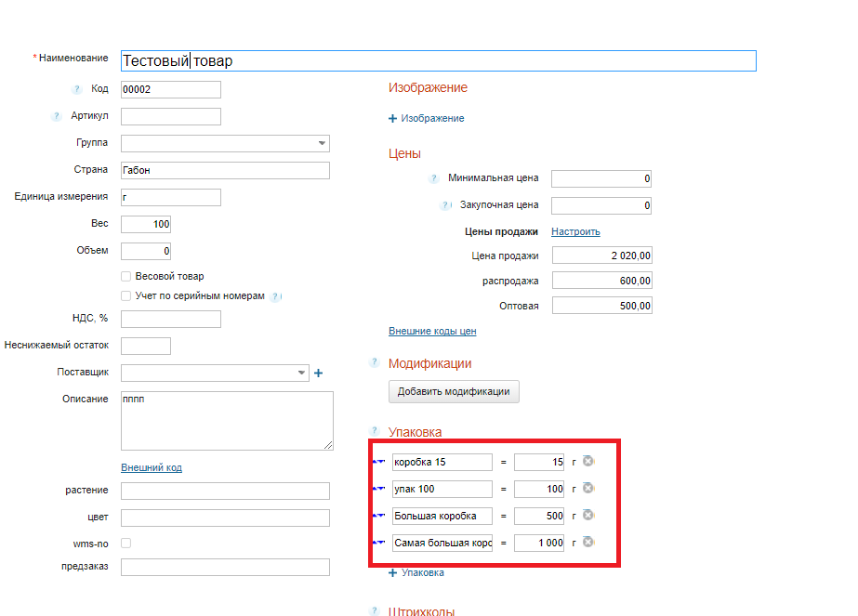Screen dimensions: 858x616
Task: Open help icon next to Артикул
Action: point(57,116)
